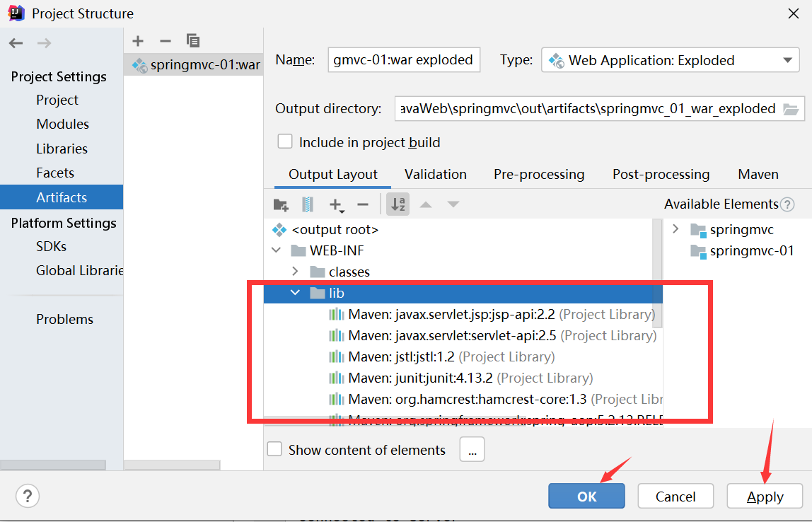This screenshot has width=812, height=522.
Task: Remove selected artifact with minus icon
Action: (166, 41)
